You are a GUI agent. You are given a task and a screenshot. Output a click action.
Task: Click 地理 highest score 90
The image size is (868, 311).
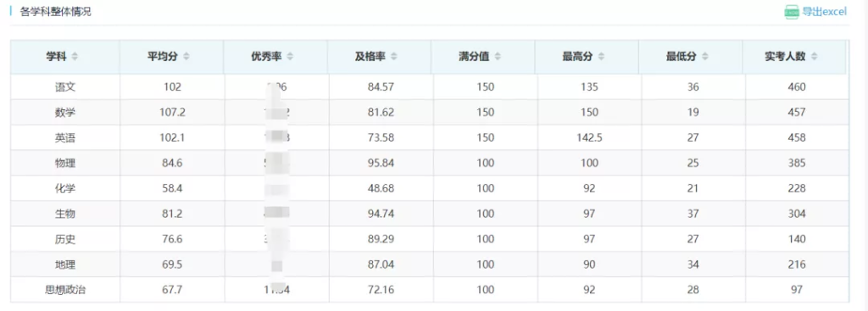(589, 264)
